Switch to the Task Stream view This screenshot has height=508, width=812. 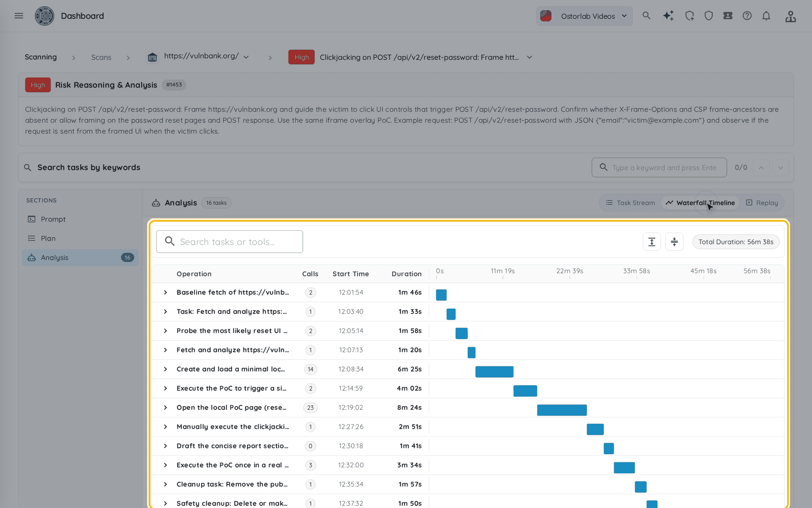pos(630,203)
